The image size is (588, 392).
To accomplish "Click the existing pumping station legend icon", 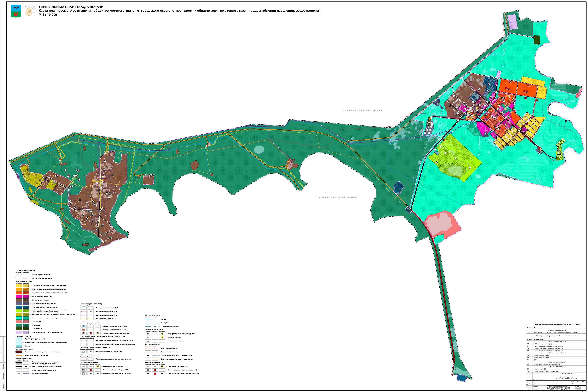I will [x=148, y=337].
